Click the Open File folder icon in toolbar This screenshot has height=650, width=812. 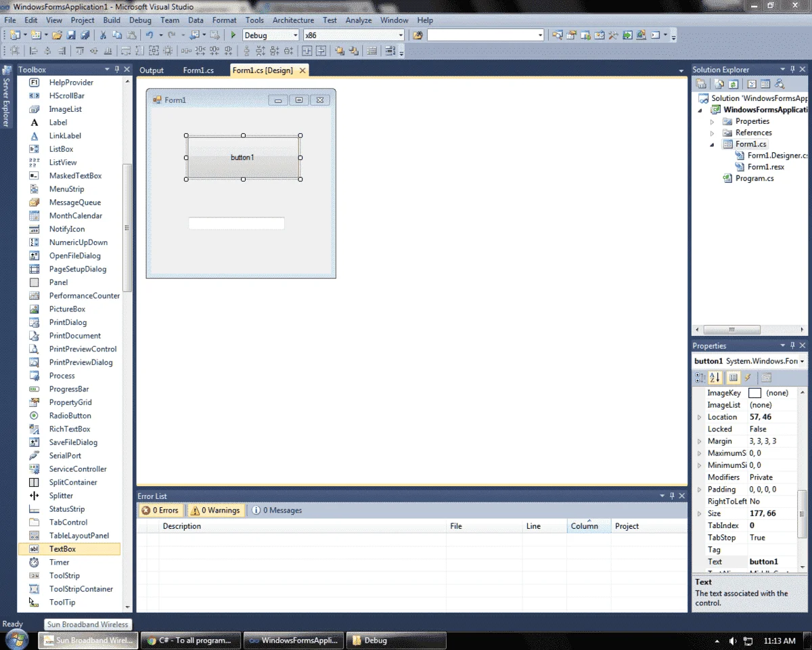click(57, 35)
